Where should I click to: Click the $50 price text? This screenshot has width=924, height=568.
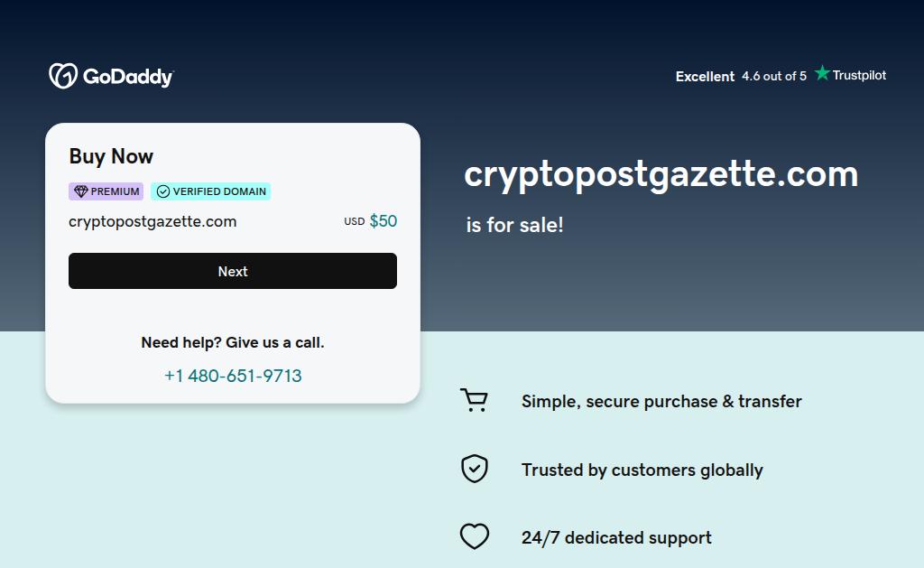tap(383, 221)
